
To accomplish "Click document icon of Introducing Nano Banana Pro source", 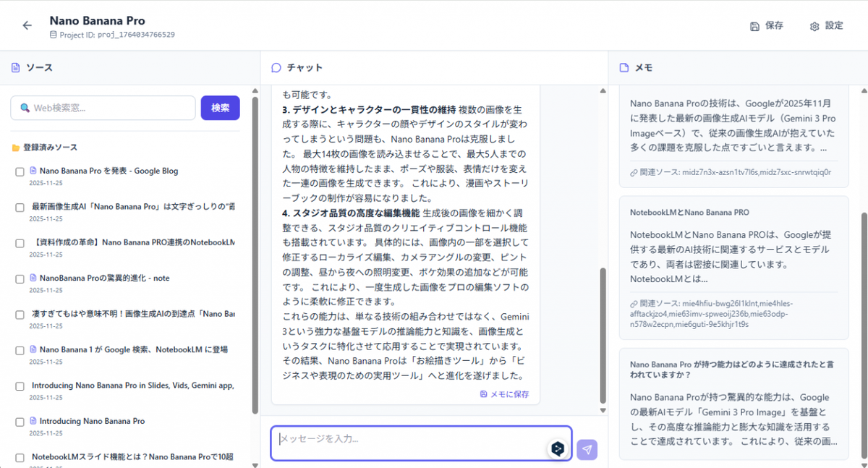I will (33, 421).
